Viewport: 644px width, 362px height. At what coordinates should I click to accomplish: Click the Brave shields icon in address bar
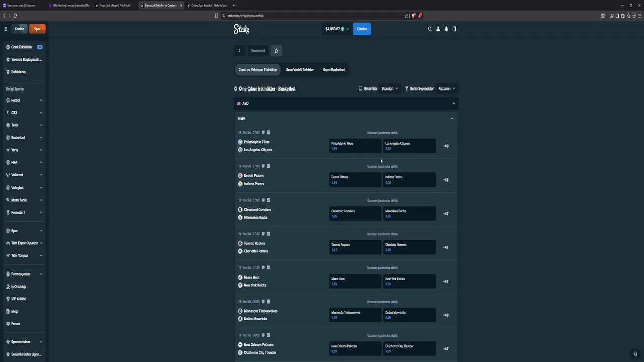413,16
